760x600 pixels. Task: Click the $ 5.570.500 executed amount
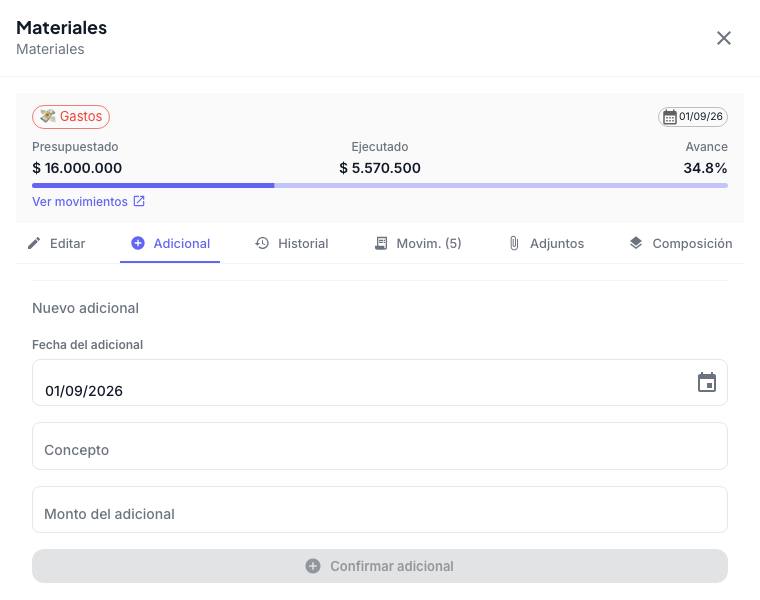click(380, 168)
